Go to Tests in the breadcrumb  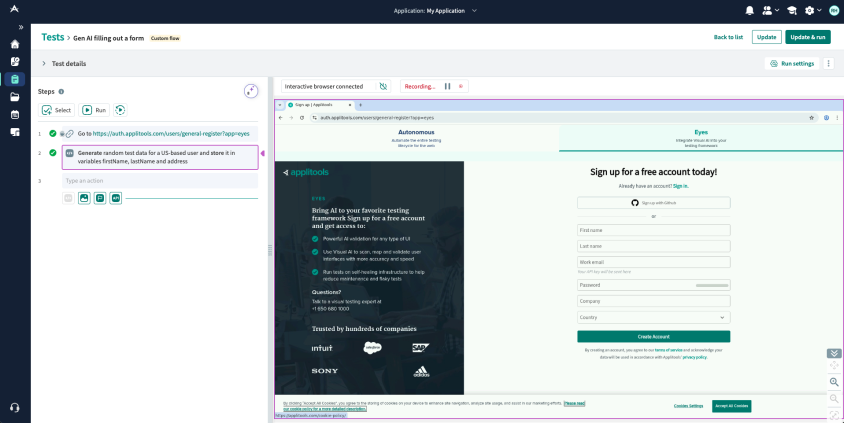52,37
